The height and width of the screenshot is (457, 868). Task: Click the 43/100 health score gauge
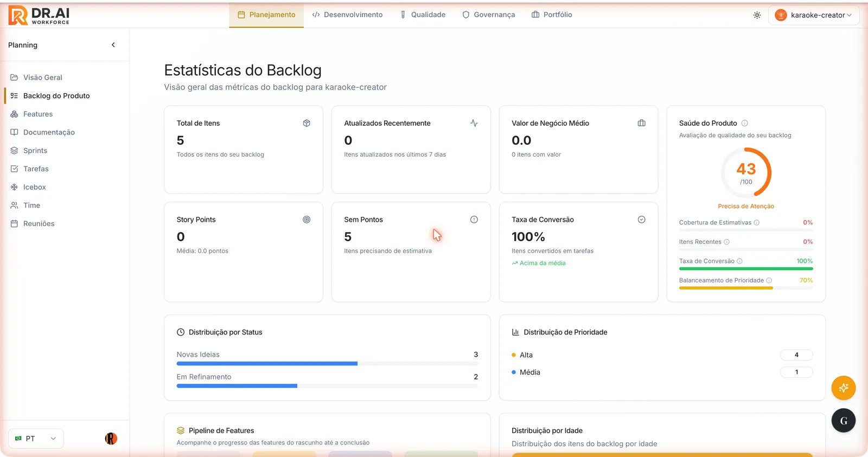click(x=746, y=172)
